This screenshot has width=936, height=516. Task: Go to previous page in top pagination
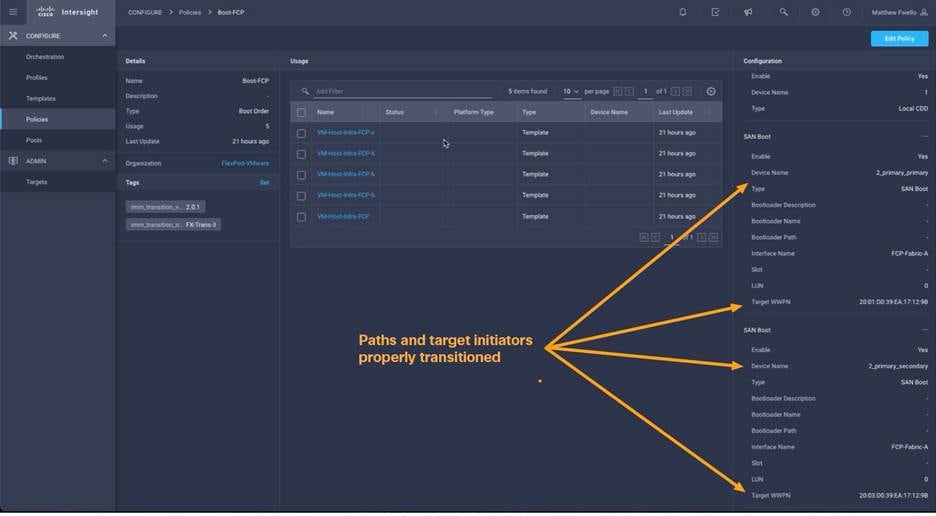629,91
